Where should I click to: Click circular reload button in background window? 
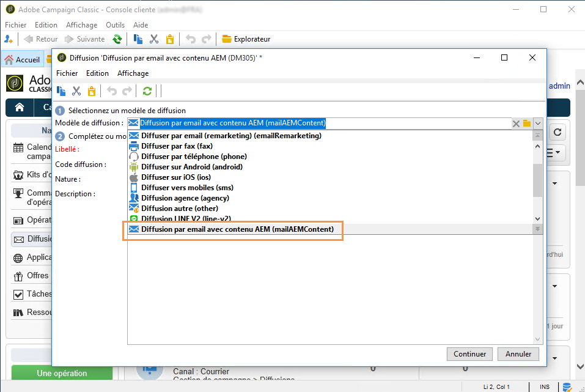click(557, 132)
